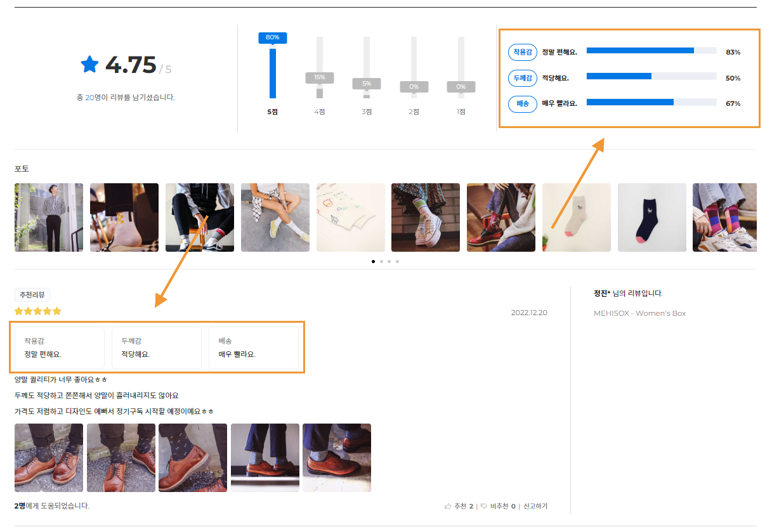The height and width of the screenshot is (532, 772).
Task: Click the 착용감 83% progress bar
Action: pyautogui.click(x=651, y=50)
